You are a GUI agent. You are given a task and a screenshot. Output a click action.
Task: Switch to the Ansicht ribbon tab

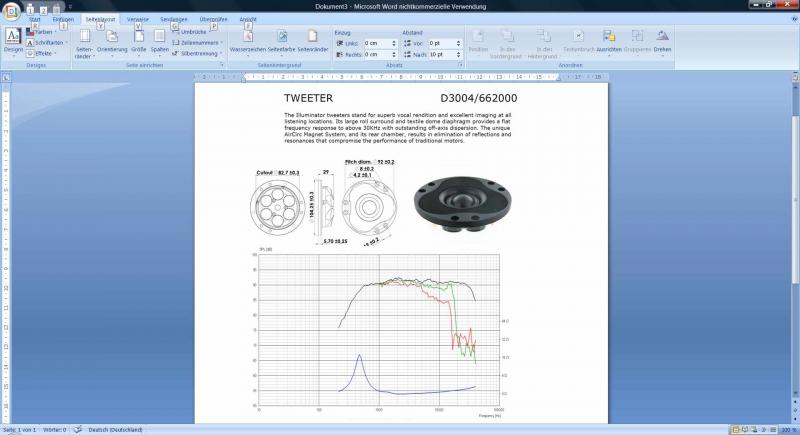pos(248,19)
